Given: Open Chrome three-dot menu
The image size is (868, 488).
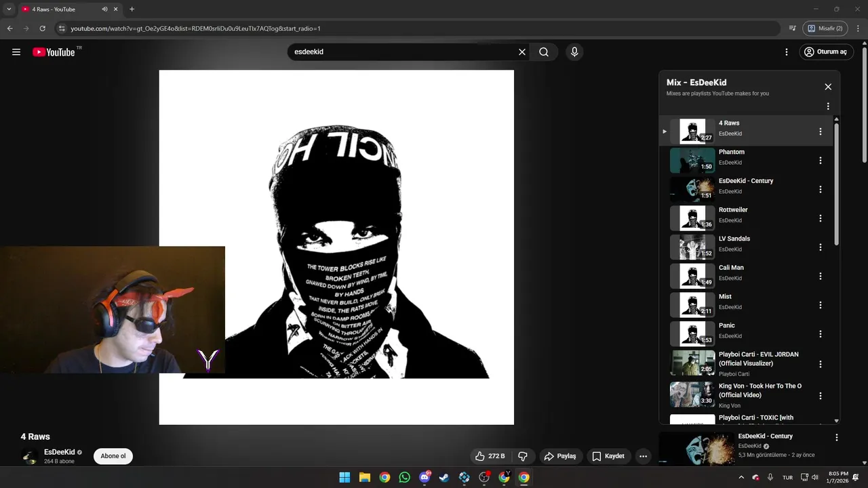Looking at the screenshot, I should [859, 28].
